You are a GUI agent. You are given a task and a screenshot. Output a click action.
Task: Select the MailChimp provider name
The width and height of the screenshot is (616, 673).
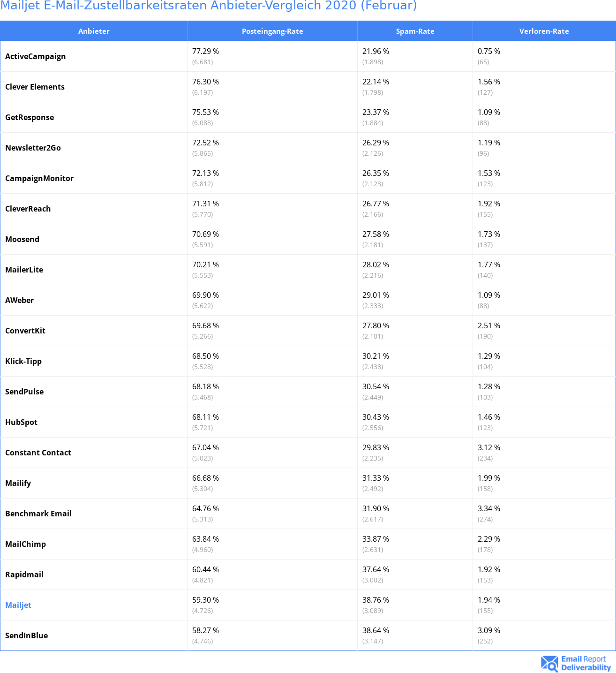(x=25, y=544)
